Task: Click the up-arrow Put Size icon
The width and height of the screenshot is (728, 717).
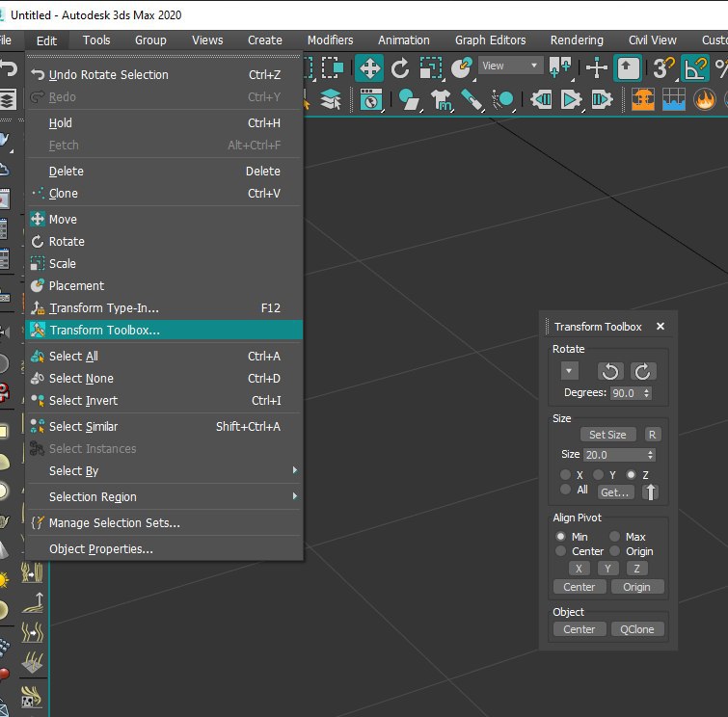Action: coord(651,491)
